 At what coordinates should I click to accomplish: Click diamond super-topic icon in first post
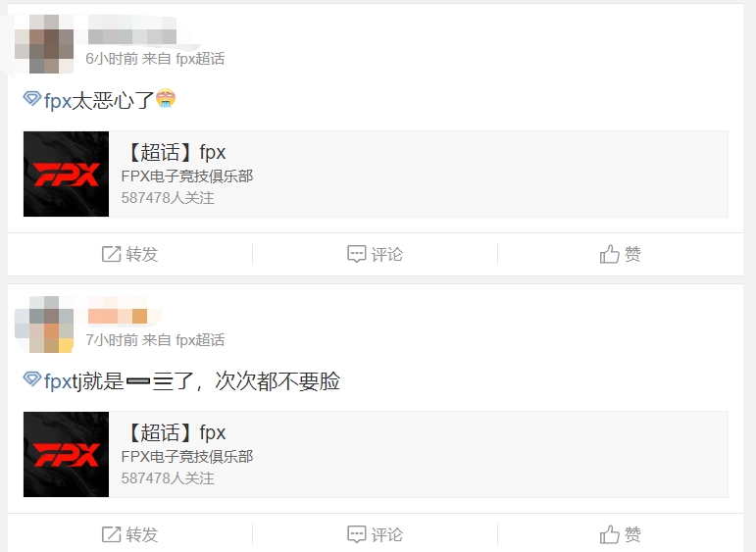coord(31,99)
